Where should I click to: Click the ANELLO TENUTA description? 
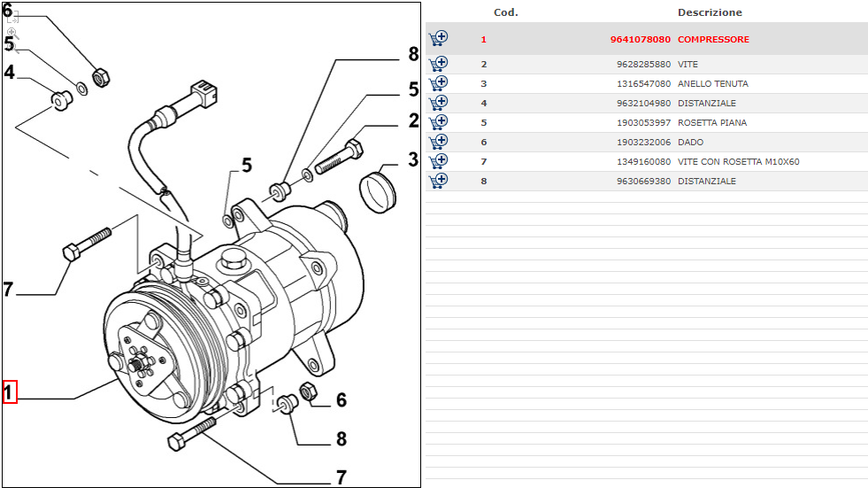coord(712,84)
